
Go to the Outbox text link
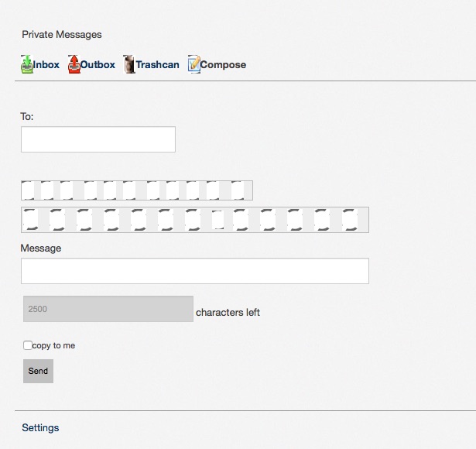(98, 65)
